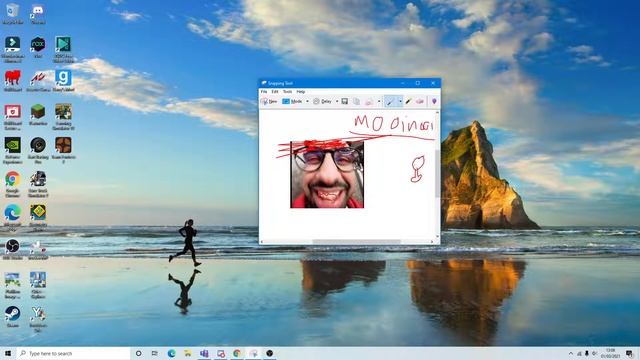Select the NVIDIA GeForce Experience shortcut

(13, 150)
